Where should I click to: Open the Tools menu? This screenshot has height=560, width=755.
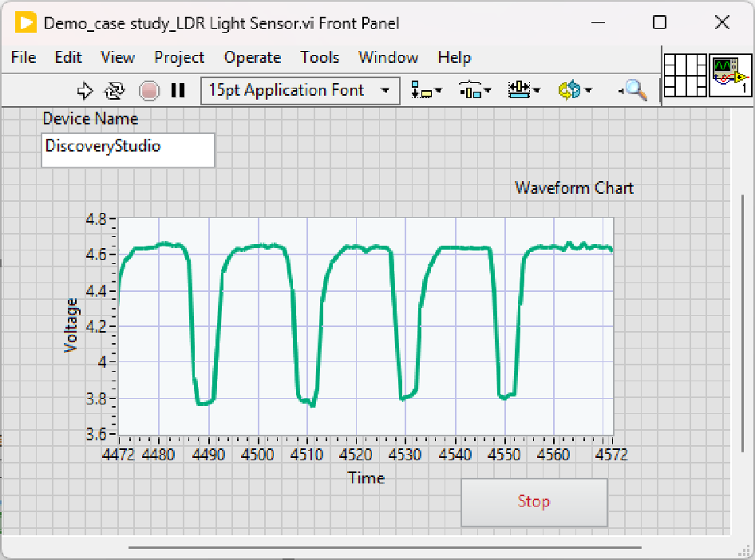(x=319, y=57)
